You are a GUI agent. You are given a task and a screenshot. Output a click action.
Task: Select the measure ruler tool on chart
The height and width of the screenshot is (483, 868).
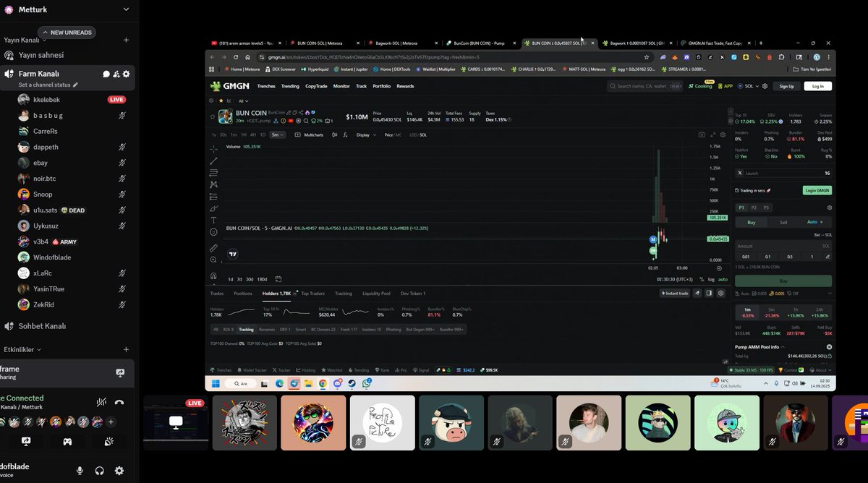(x=213, y=248)
